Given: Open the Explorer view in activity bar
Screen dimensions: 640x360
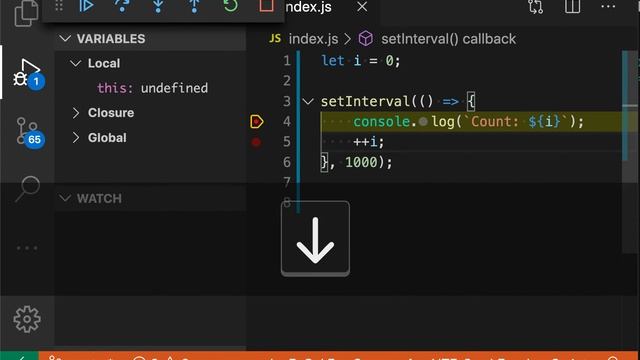Looking at the screenshot, I should tap(27, 12).
